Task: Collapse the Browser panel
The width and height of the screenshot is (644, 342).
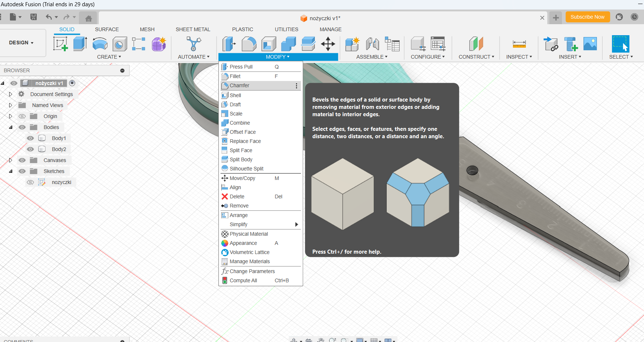Action: tap(122, 70)
